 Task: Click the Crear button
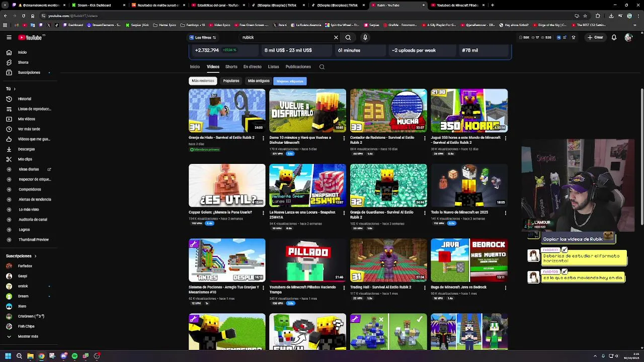tap(595, 37)
